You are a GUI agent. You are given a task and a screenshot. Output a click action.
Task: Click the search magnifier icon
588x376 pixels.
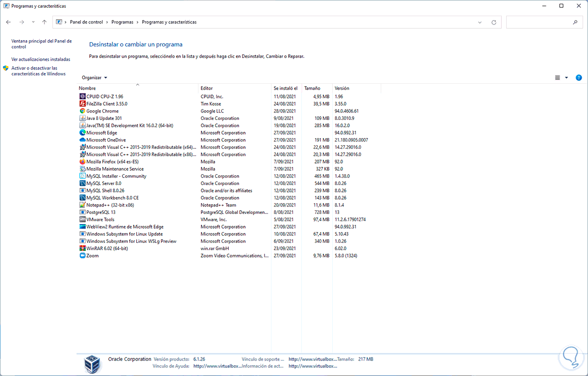pos(575,23)
